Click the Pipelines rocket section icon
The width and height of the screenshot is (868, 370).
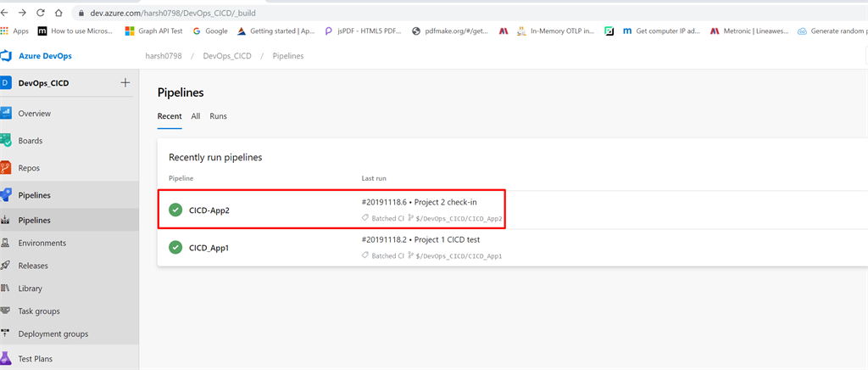(6, 195)
